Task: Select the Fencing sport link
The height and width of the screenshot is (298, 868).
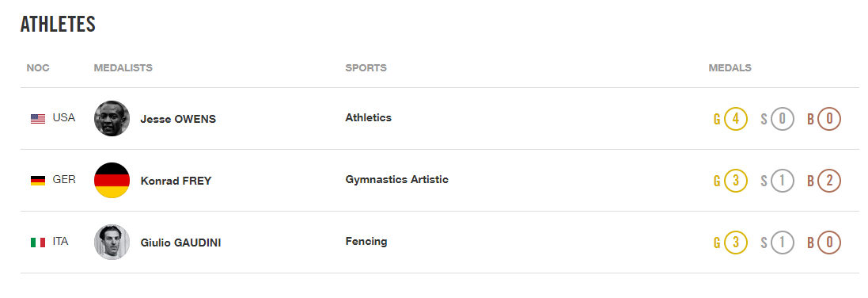Action: [366, 242]
